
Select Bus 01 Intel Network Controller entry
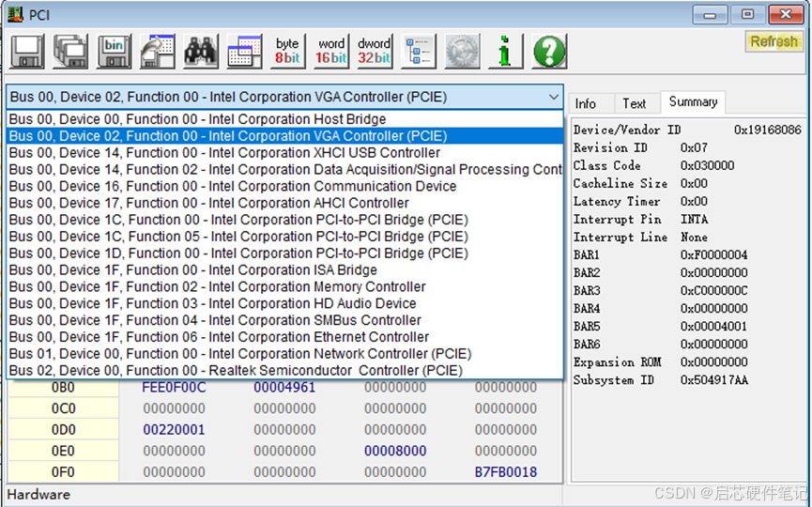(x=284, y=354)
